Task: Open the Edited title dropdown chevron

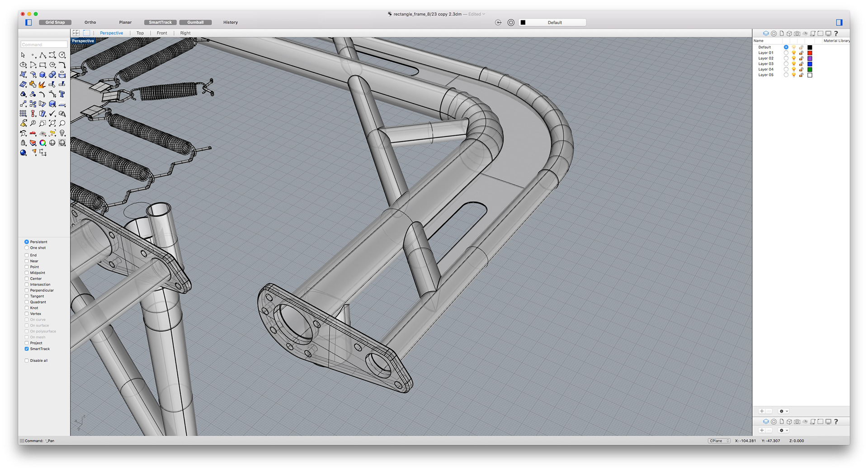Action: 484,14
